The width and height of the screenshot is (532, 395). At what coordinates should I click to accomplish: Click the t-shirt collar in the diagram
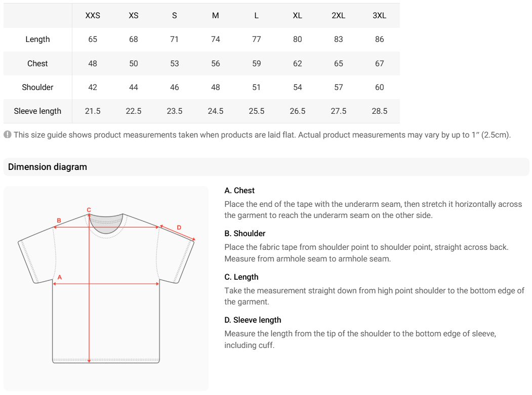coord(106,223)
